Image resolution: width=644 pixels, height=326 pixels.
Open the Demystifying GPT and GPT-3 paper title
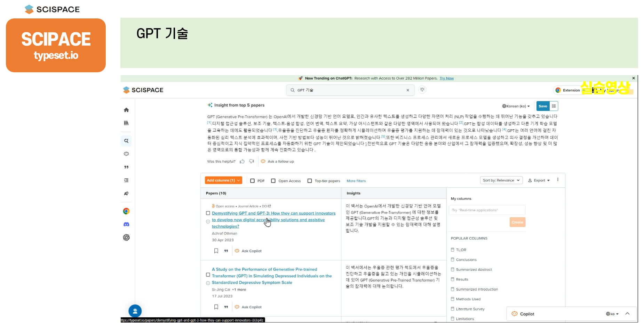pyautogui.click(x=273, y=220)
